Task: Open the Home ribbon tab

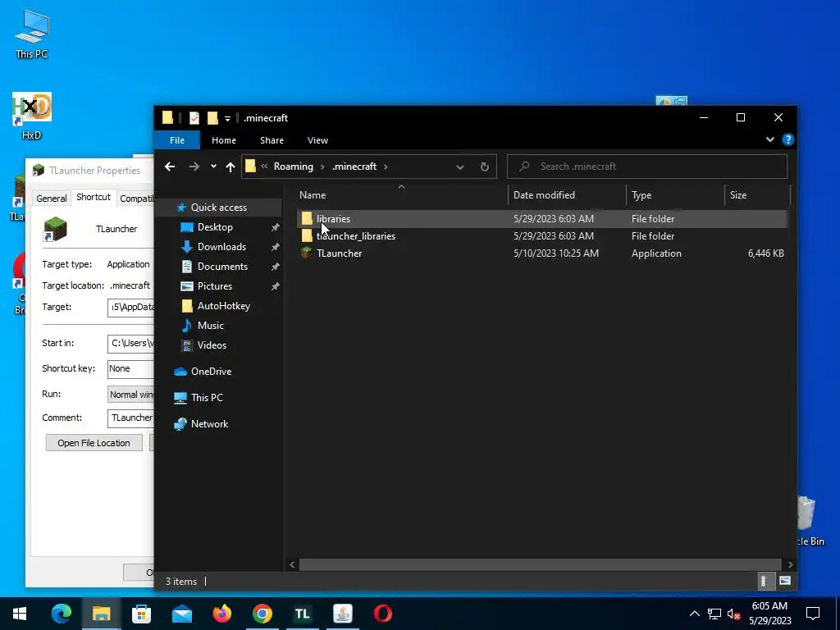Action: pos(224,140)
